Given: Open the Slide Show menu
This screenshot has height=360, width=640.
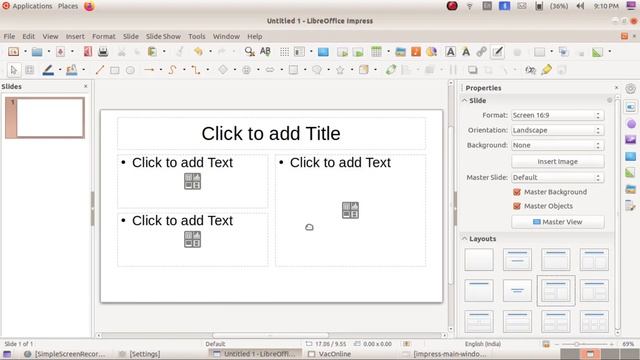Looking at the screenshot, I should (x=163, y=36).
